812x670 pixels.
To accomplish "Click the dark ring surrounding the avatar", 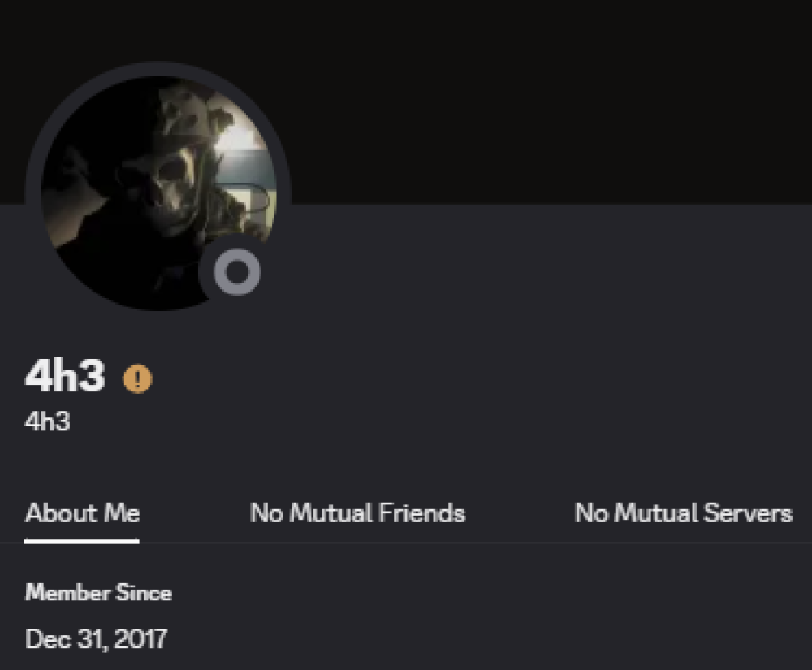I will click(x=32, y=162).
